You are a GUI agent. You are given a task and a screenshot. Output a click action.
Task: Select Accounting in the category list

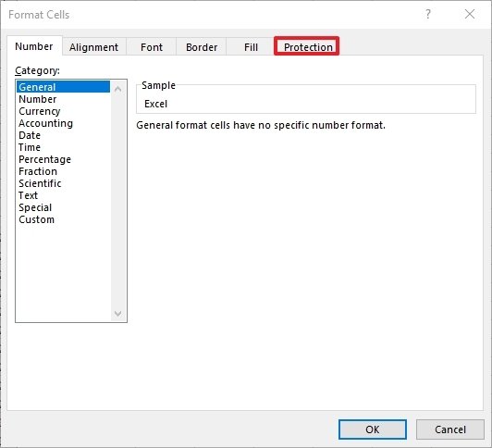click(x=45, y=123)
